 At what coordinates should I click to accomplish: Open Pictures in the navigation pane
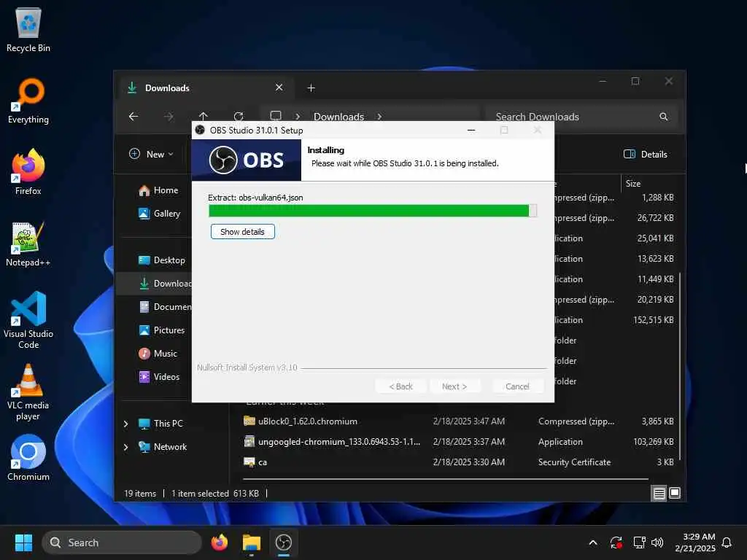(161, 330)
